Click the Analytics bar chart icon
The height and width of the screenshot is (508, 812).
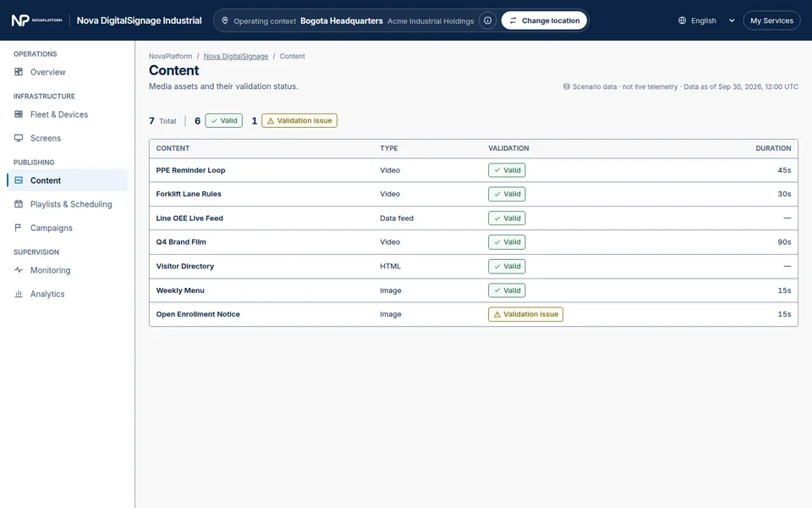19,294
